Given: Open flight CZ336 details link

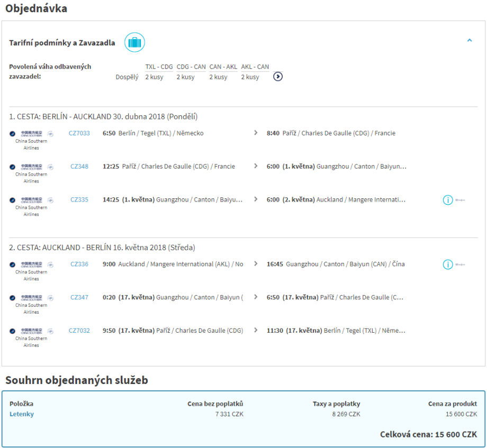Looking at the screenshot, I should pyautogui.click(x=79, y=264).
